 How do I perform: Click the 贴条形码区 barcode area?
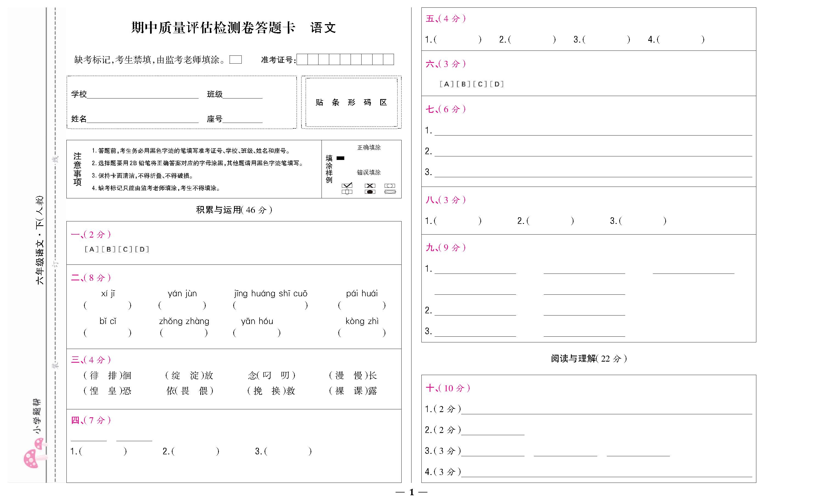click(351, 102)
